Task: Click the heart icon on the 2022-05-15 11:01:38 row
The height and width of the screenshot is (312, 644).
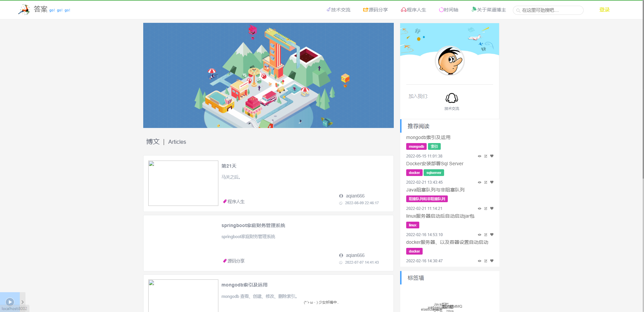Action: pos(492,156)
